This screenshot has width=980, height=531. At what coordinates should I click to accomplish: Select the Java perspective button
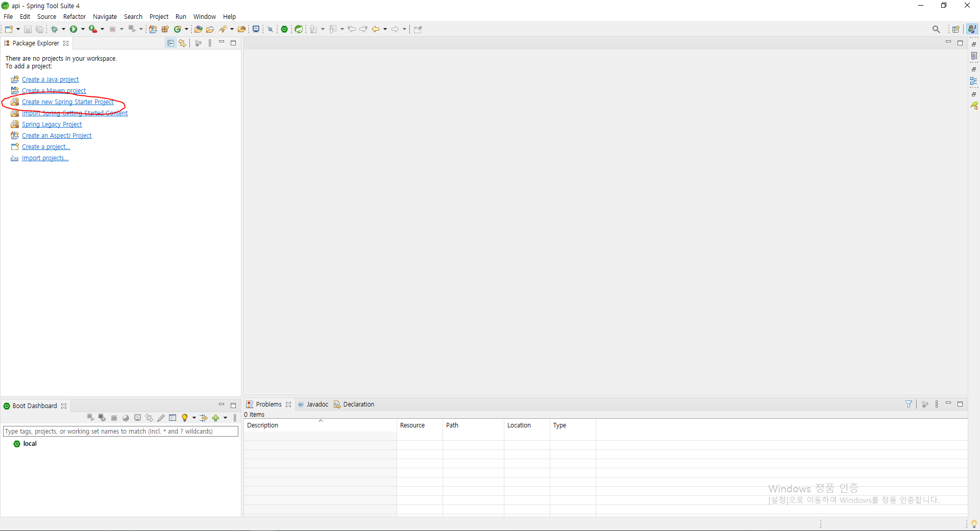[x=972, y=29]
